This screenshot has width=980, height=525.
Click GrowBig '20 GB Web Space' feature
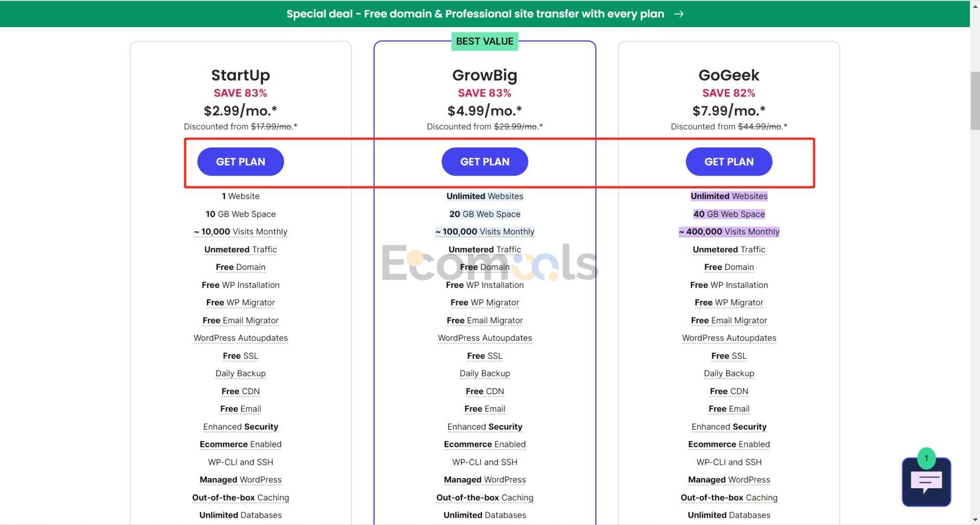point(484,214)
